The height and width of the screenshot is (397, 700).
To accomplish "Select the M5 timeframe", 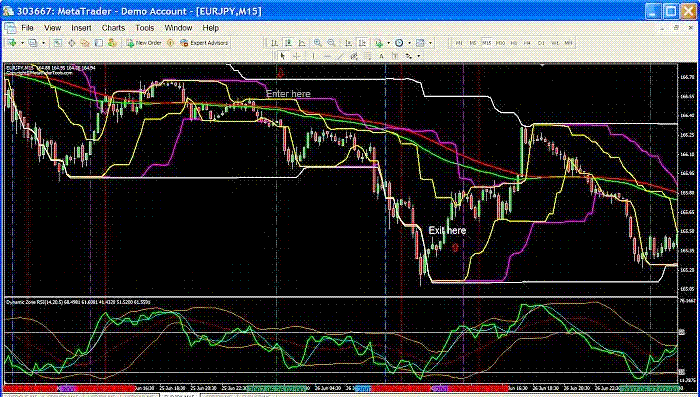I will coord(473,43).
